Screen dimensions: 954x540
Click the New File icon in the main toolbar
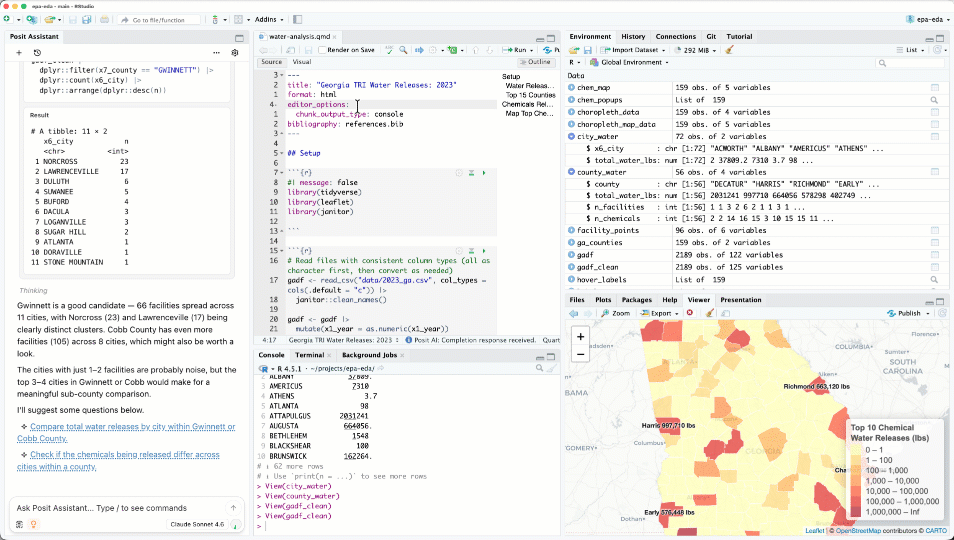(7, 19)
